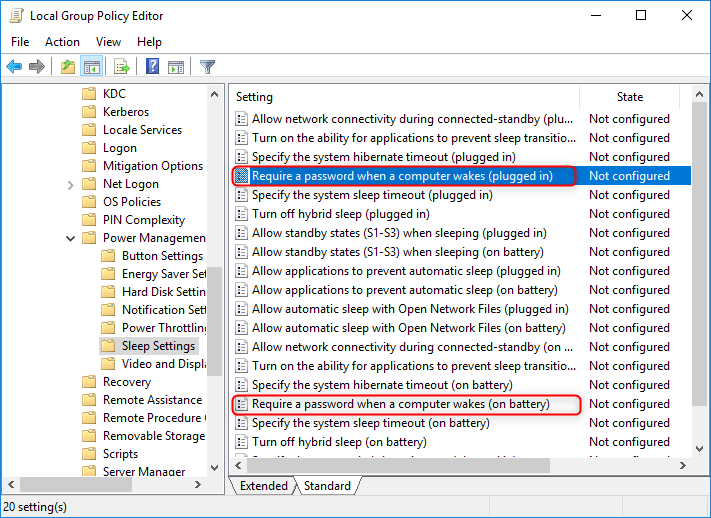Collapse the Power Management tree node
The width and height of the screenshot is (711, 518).
tap(70, 238)
